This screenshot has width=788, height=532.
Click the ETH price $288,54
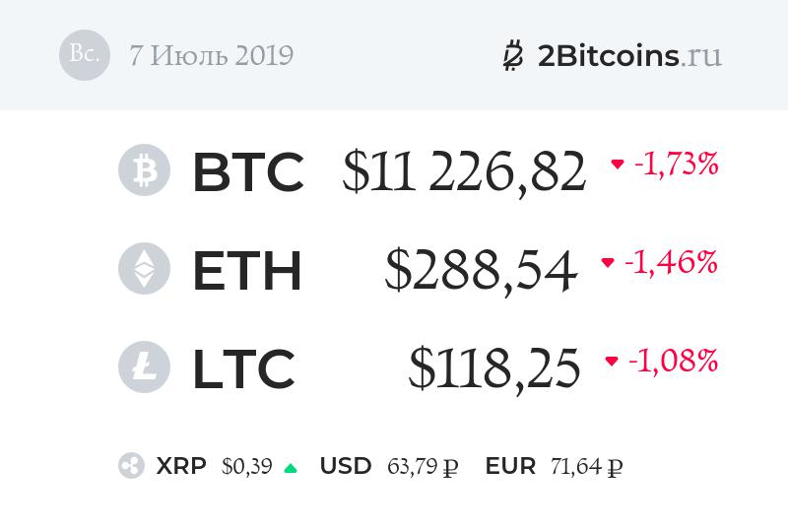click(481, 271)
